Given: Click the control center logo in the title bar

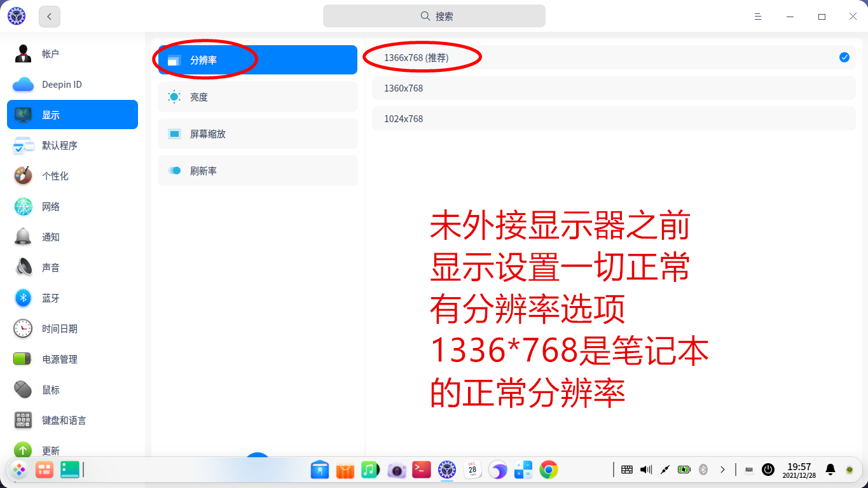Looking at the screenshot, I should click(x=17, y=17).
